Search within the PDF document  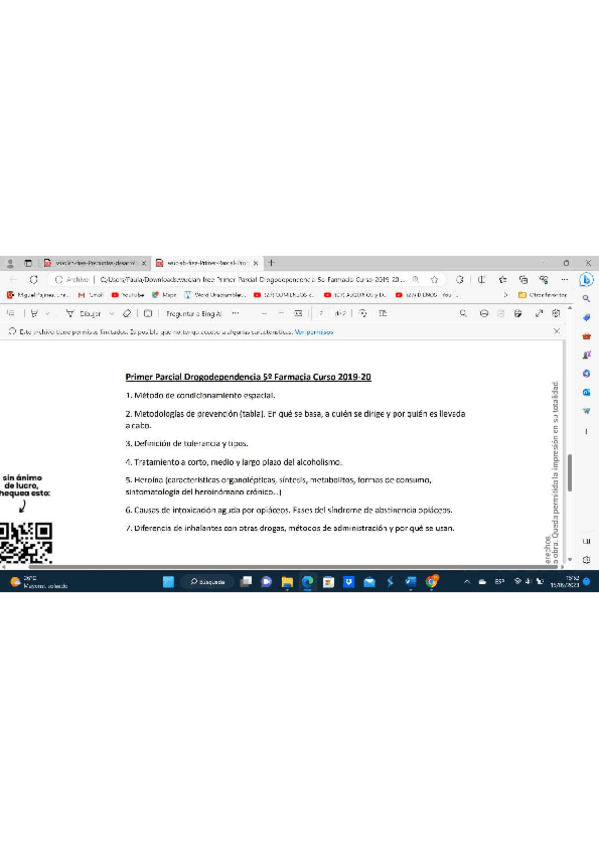point(463,313)
